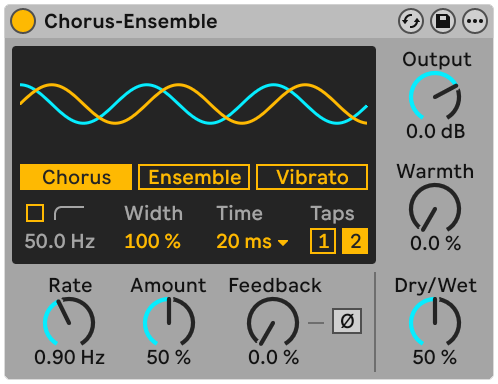The image size is (498, 384).
Task: Open the three-dots device options menu
Action: coord(475,21)
